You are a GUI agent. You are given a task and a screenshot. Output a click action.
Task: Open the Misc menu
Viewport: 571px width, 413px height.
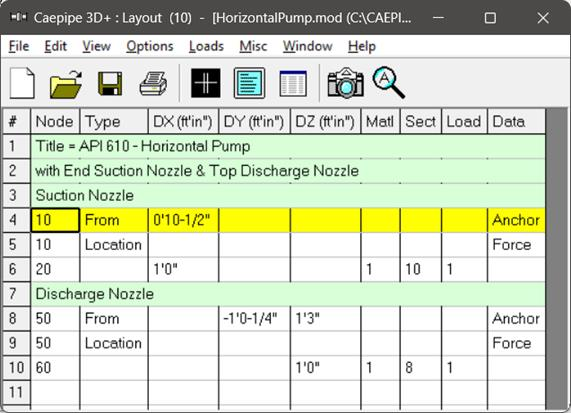click(253, 46)
